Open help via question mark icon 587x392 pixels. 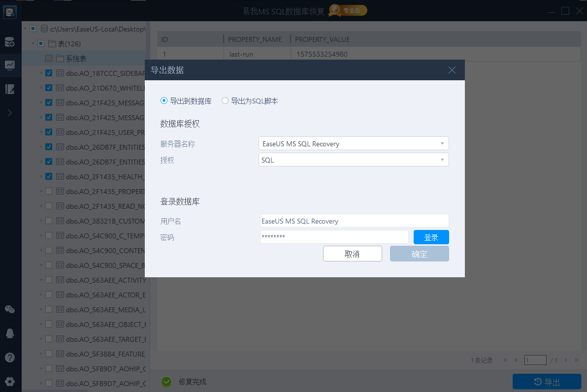pyautogui.click(x=10, y=358)
